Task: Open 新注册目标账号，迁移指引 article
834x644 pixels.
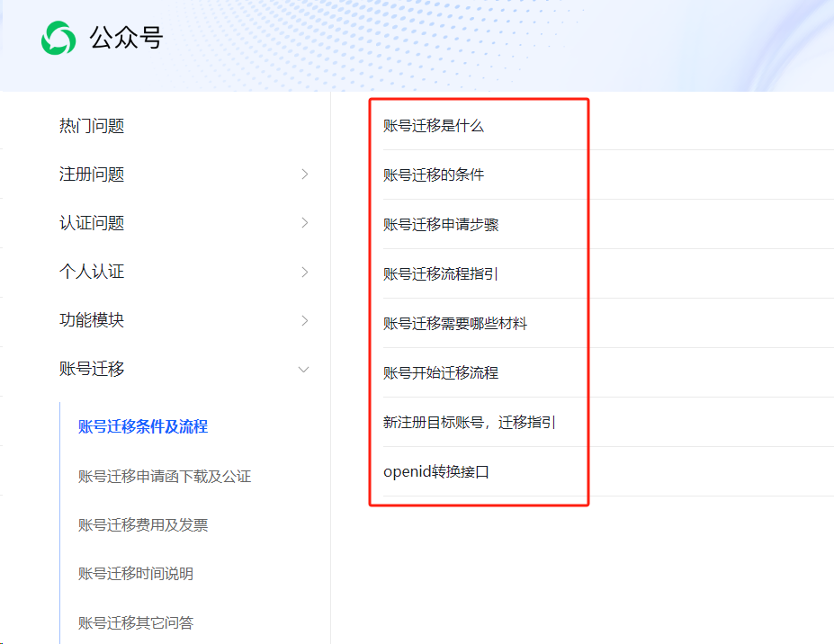Action: (x=470, y=422)
